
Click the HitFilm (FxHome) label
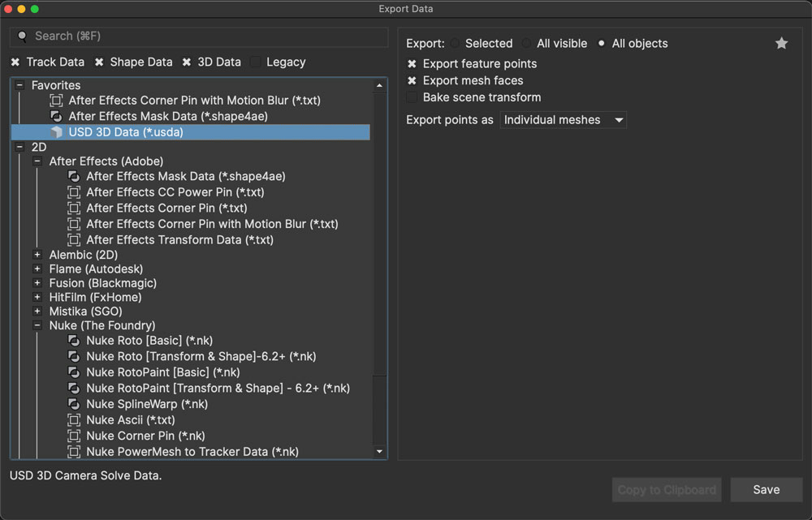pos(95,297)
